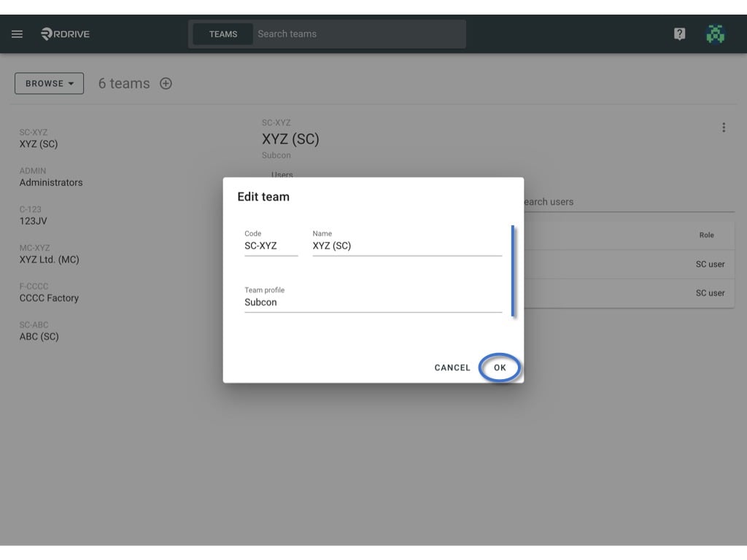
Task: Focus the Search teams field
Action: (x=359, y=34)
